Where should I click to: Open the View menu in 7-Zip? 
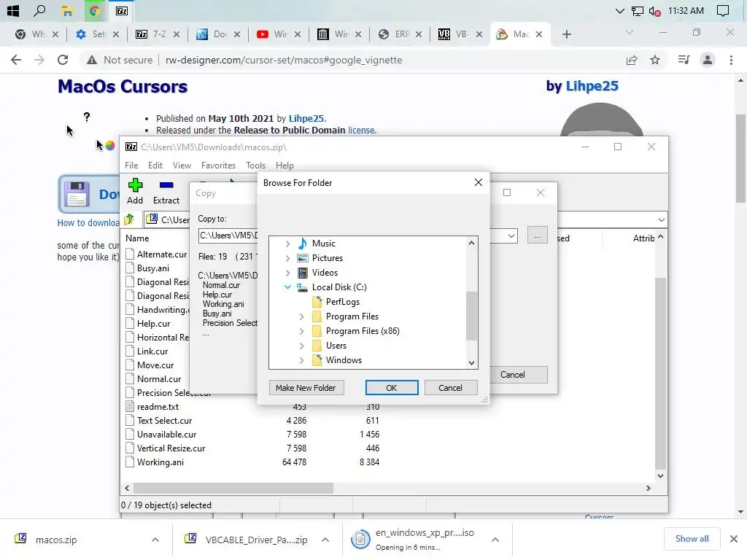pyautogui.click(x=182, y=166)
